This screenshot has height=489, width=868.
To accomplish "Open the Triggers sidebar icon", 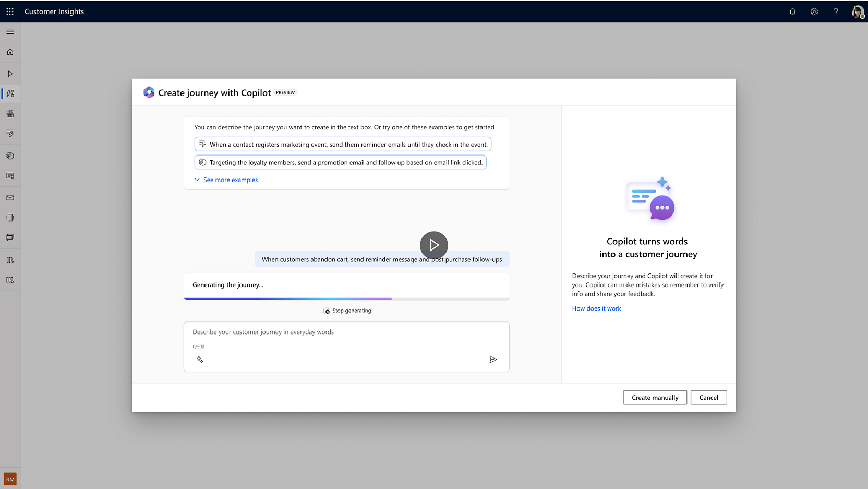I will point(10,134).
